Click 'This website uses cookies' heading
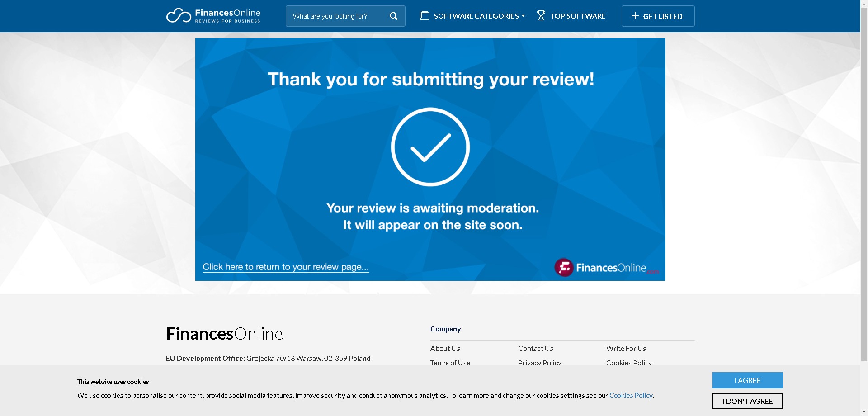This screenshot has width=868, height=416. pyautogui.click(x=113, y=382)
